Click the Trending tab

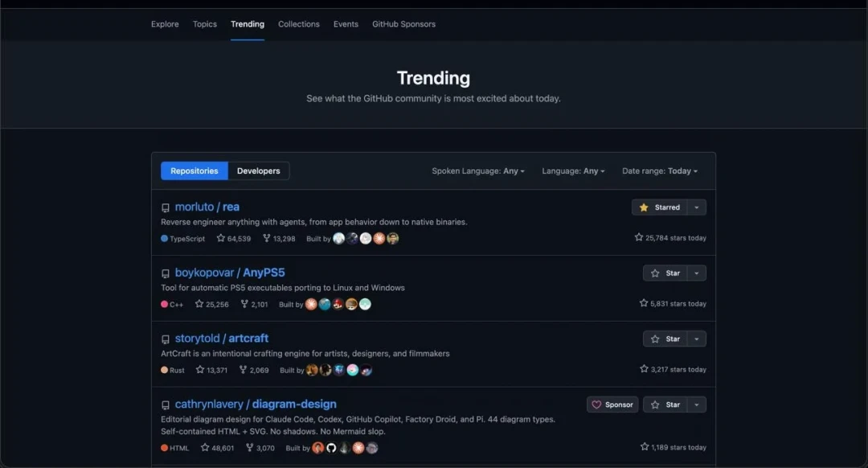[248, 24]
